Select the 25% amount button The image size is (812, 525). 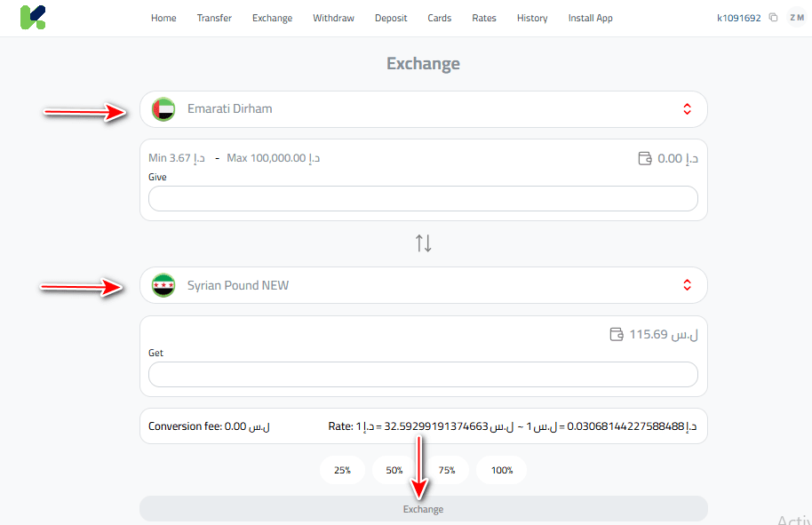[x=342, y=470]
